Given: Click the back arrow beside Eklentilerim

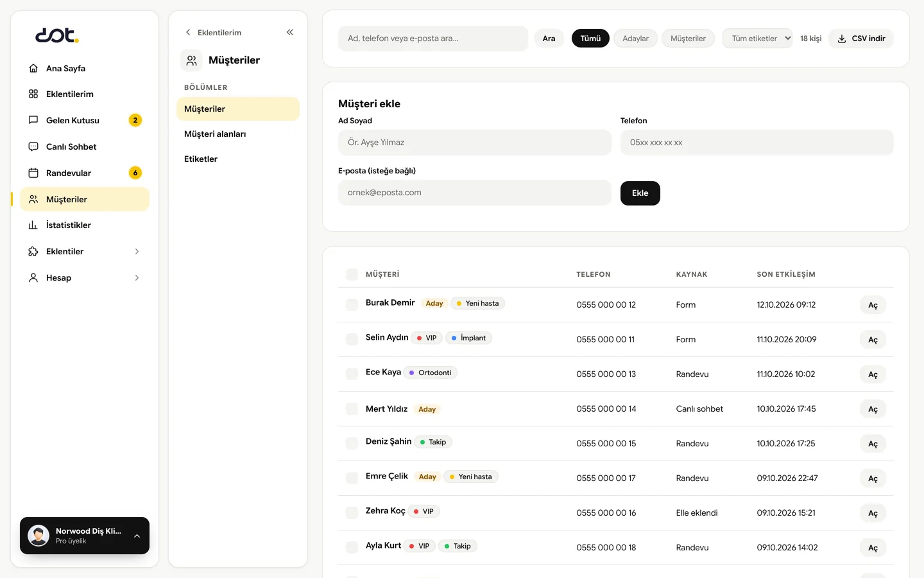Looking at the screenshot, I should click(188, 32).
